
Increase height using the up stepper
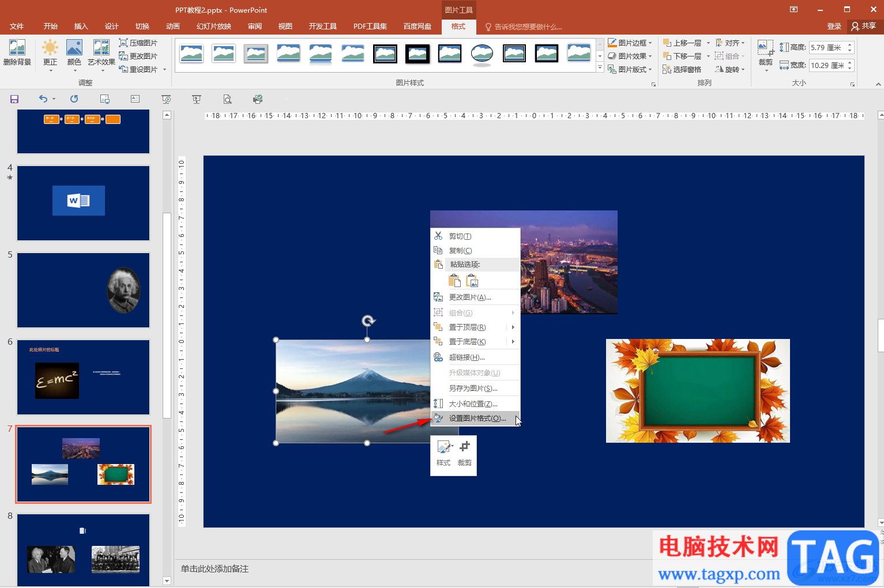click(850, 45)
